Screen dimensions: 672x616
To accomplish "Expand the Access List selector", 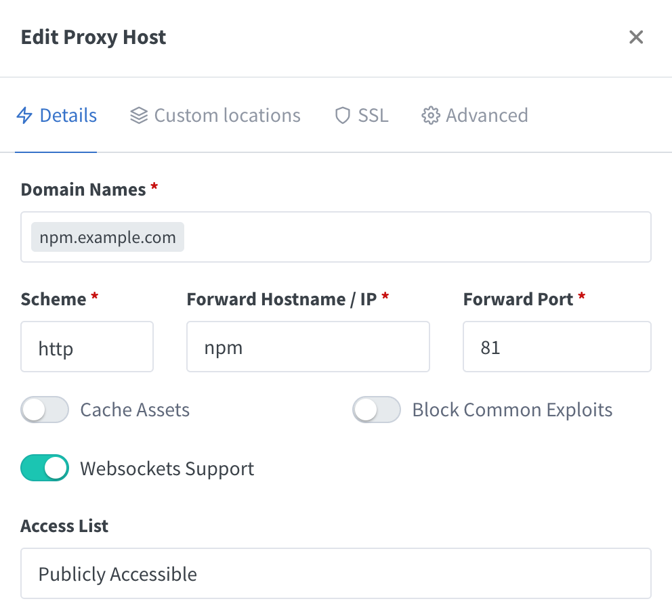I will tap(335, 573).
